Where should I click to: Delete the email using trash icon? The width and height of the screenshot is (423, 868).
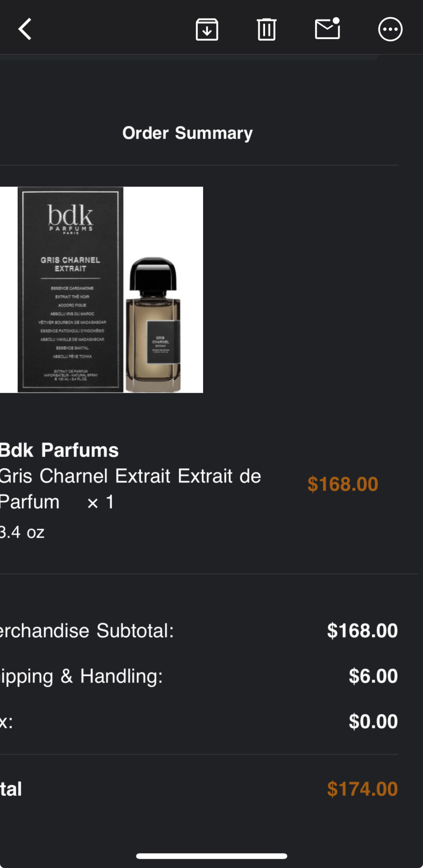point(266,29)
